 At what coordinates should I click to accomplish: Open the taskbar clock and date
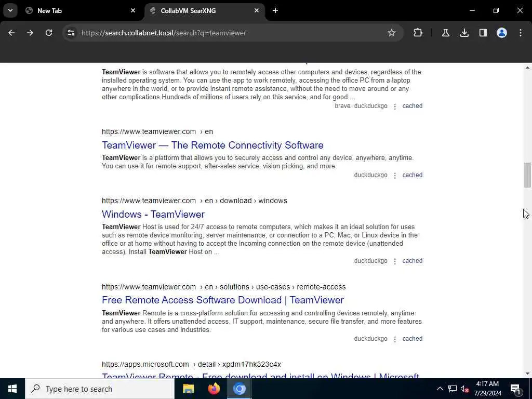(487, 389)
